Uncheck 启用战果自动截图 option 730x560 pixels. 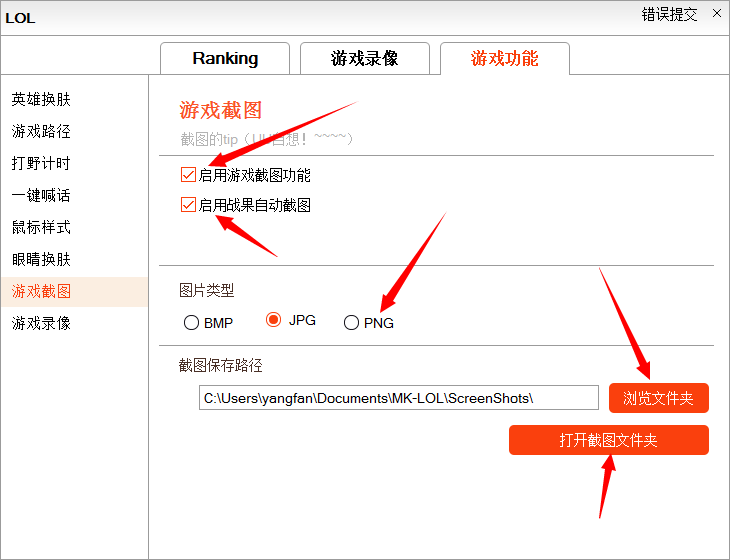188,205
